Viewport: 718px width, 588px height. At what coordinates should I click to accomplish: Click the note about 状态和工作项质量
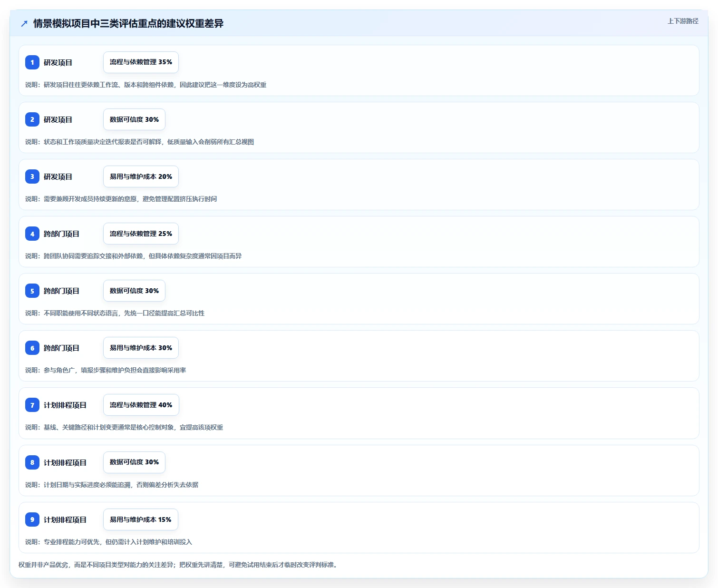139,142
